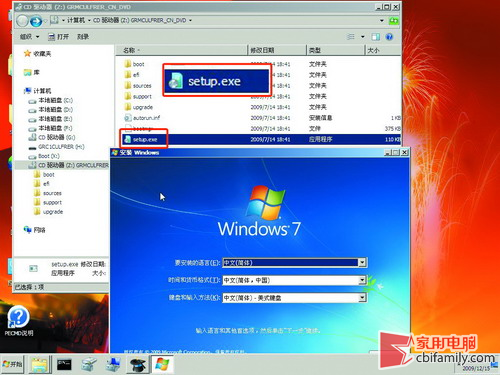Open sources subfolder in navigation tree
Screen dimensions: 500x375
(48, 193)
